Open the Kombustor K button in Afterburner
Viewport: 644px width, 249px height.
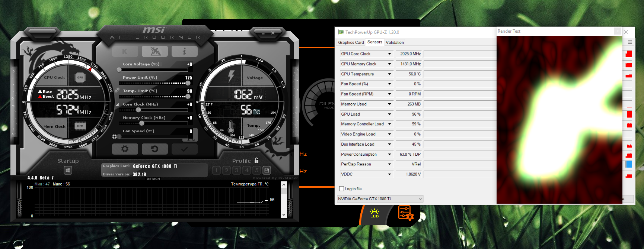tap(125, 51)
